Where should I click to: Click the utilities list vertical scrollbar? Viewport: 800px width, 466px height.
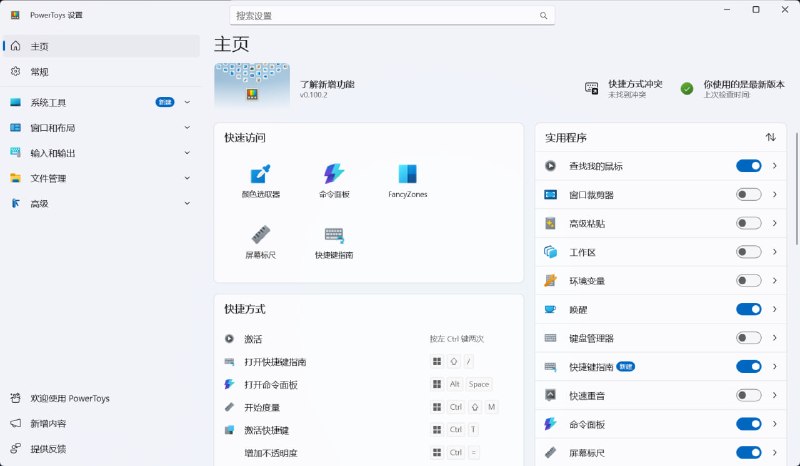coord(796,189)
